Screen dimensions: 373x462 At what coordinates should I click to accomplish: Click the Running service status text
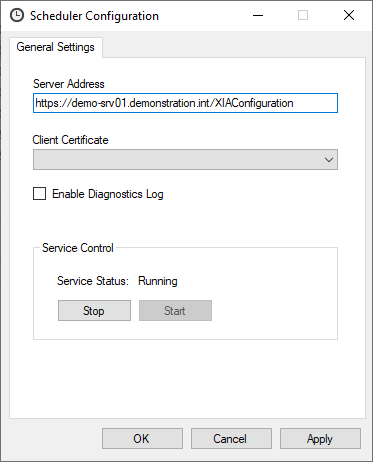[x=158, y=281]
